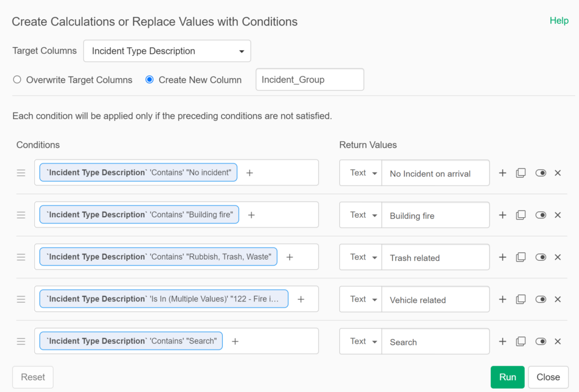Screen dimensions: 579x392
Task: Add a row below the Search condition
Action: 502,342
